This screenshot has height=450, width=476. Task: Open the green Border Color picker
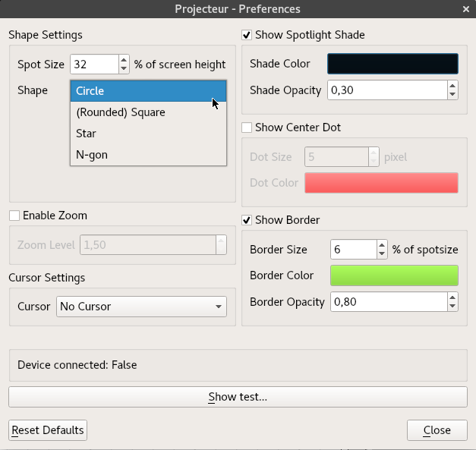[x=394, y=275]
